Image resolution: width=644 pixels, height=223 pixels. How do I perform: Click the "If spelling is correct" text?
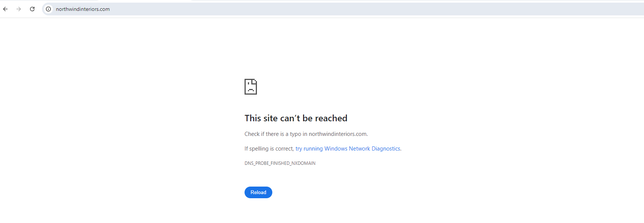tap(269, 149)
